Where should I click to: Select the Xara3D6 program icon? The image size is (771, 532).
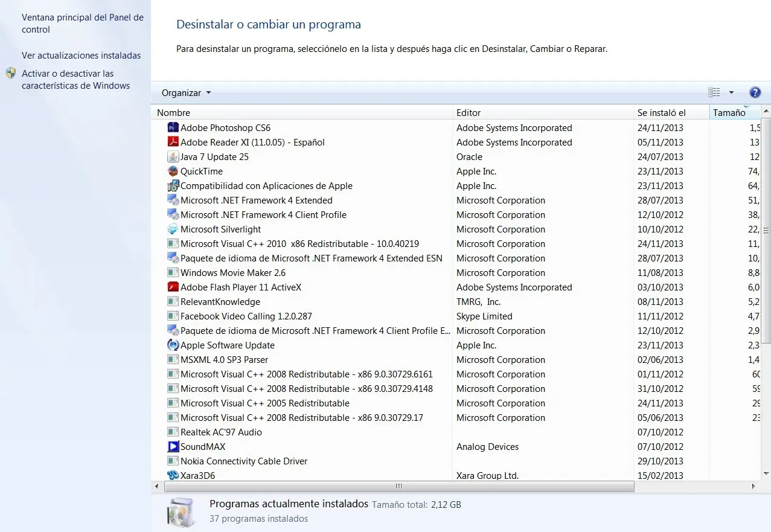[173, 476]
